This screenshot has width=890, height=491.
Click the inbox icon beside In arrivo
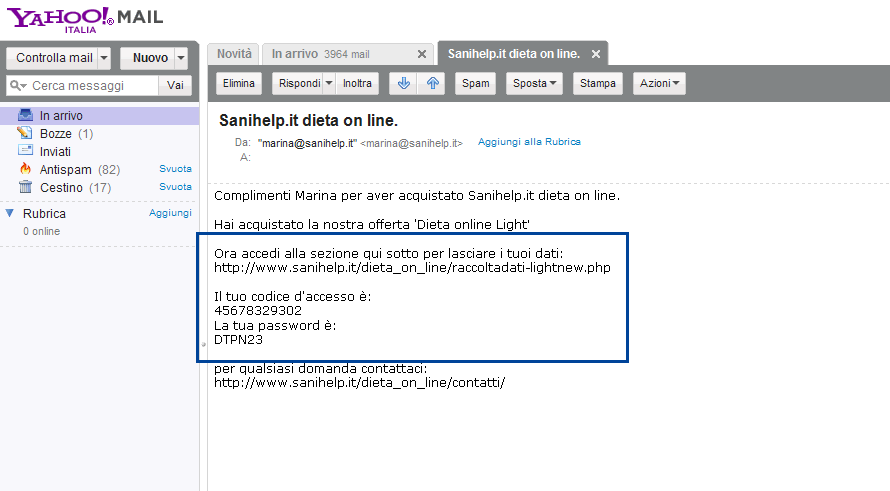click(x=25, y=115)
